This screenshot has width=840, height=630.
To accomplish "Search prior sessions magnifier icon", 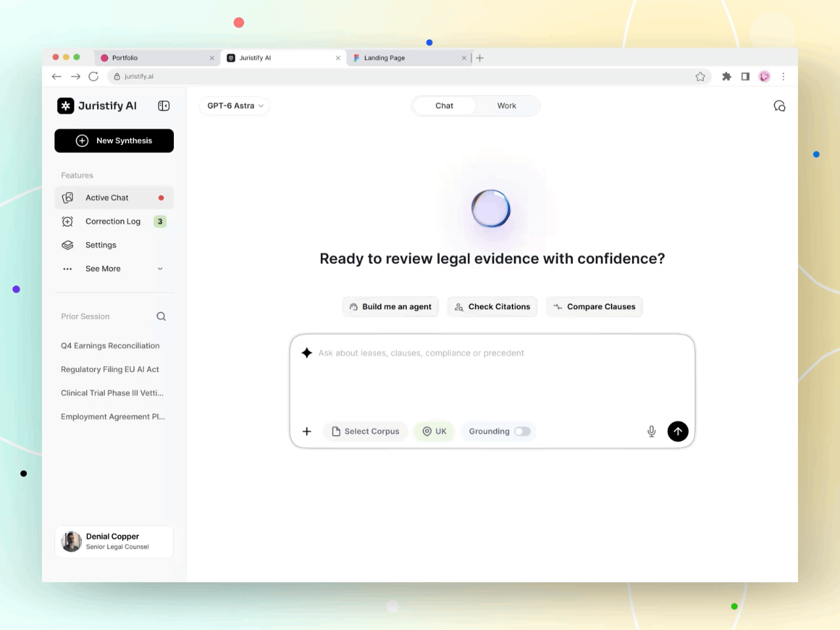I will [161, 316].
